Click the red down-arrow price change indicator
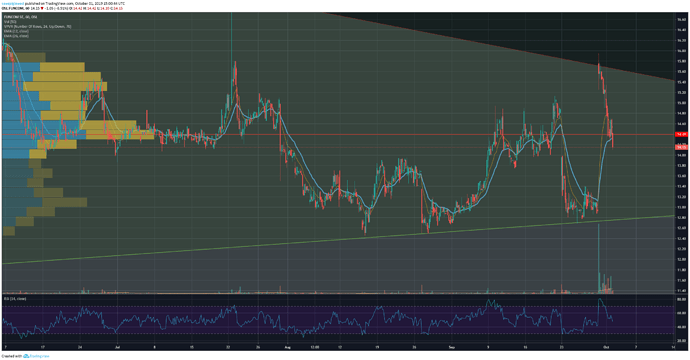 pyautogui.click(x=43, y=8)
